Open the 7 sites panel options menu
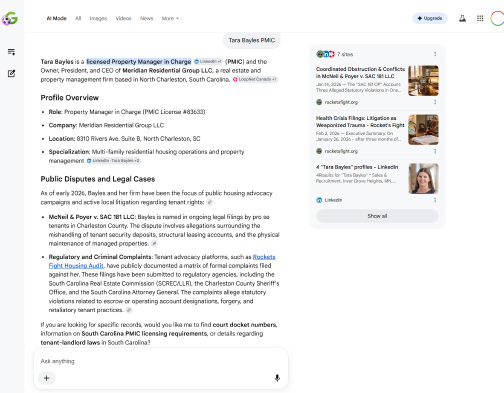Image resolution: width=504 pixels, height=393 pixels. tap(435, 54)
